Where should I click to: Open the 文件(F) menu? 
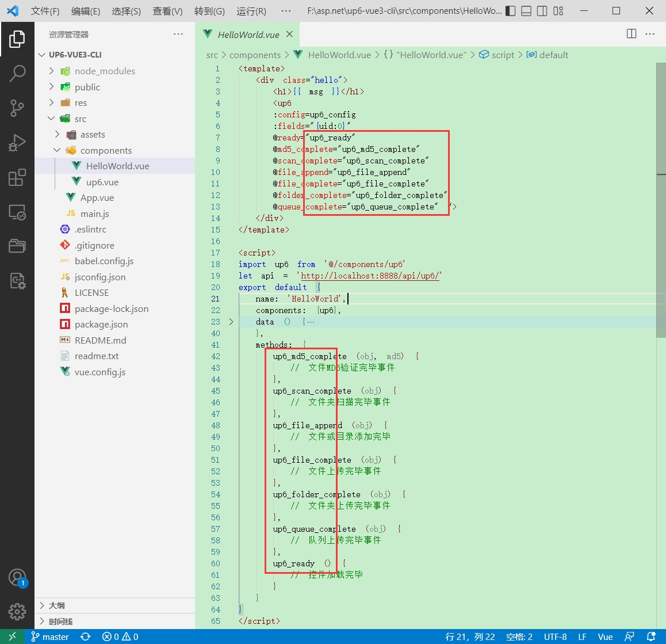pyautogui.click(x=45, y=11)
